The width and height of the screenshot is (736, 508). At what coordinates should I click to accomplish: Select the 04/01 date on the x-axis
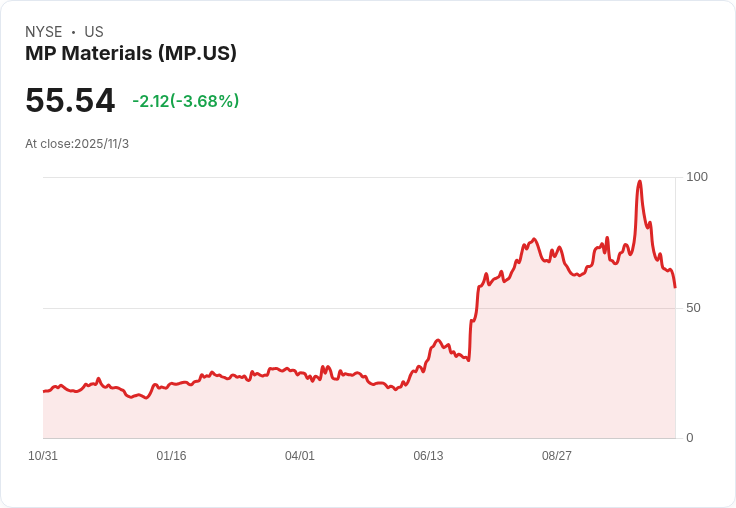tap(300, 456)
